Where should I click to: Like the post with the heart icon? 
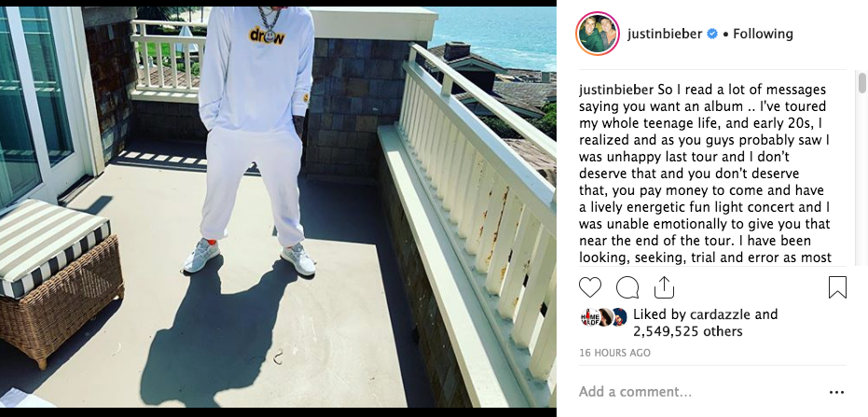(x=590, y=287)
